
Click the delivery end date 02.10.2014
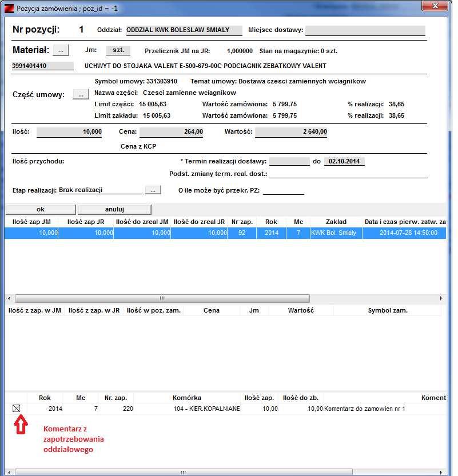[x=344, y=161]
